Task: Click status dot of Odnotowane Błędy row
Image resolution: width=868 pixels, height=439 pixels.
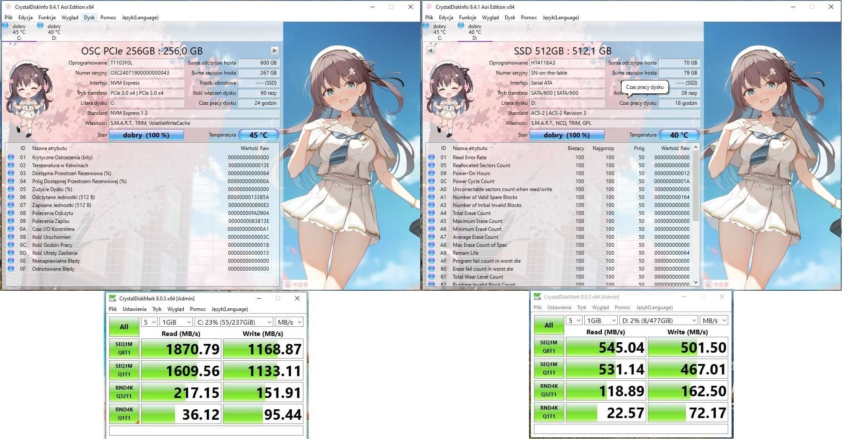Action: coord(11,269)
